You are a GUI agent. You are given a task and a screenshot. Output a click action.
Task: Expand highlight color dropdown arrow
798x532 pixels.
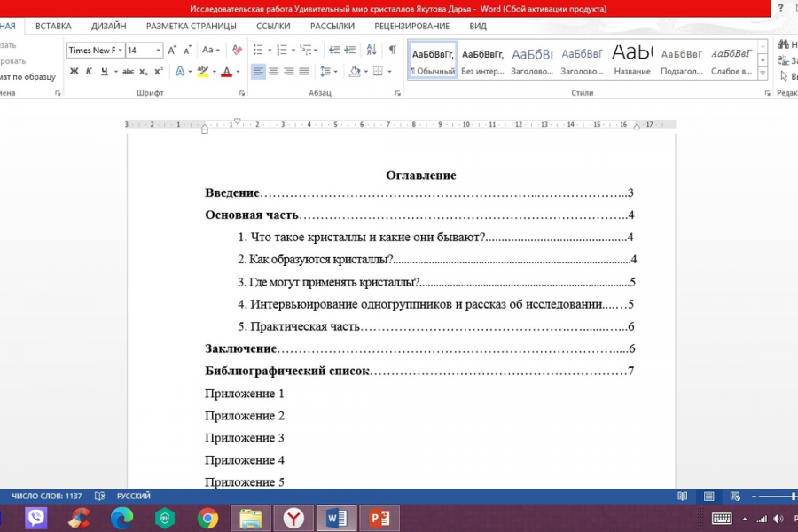[x=215, y=71]
